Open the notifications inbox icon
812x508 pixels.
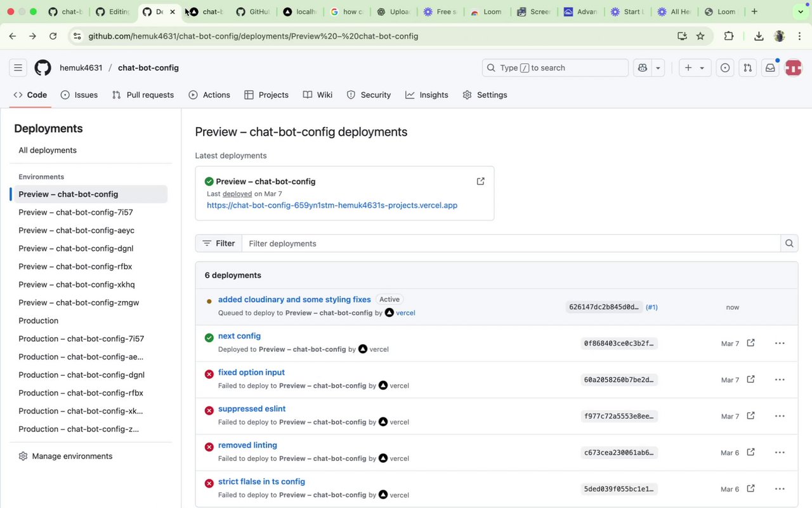(770, 68)
